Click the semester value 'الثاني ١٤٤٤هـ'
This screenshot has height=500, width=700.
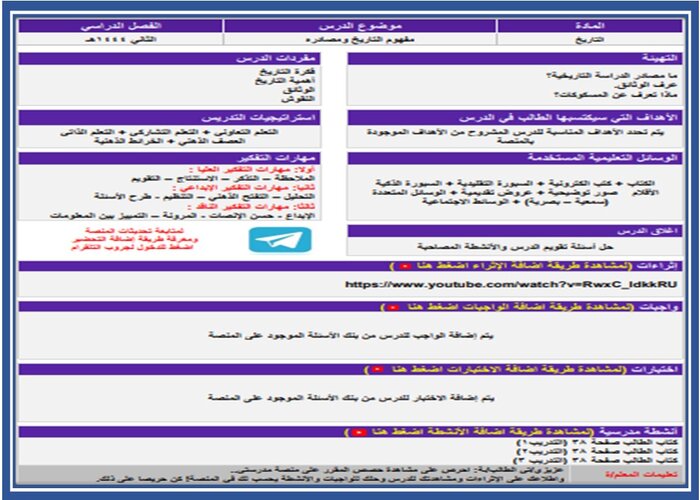121,39
